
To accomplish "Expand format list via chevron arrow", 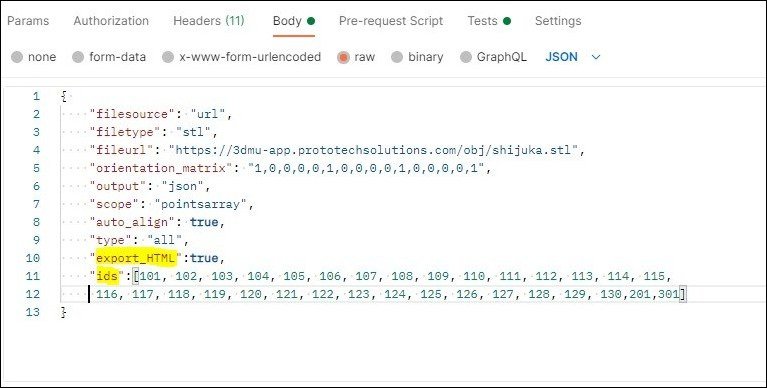I will (x=595, y=57).
